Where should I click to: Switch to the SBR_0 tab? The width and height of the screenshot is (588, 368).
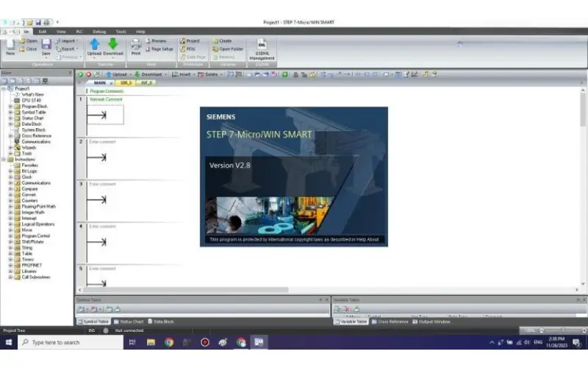coord(126,82)
